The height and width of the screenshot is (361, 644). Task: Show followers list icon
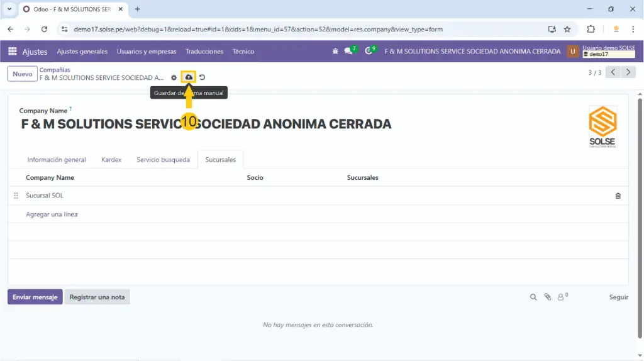tap(562, 297)
